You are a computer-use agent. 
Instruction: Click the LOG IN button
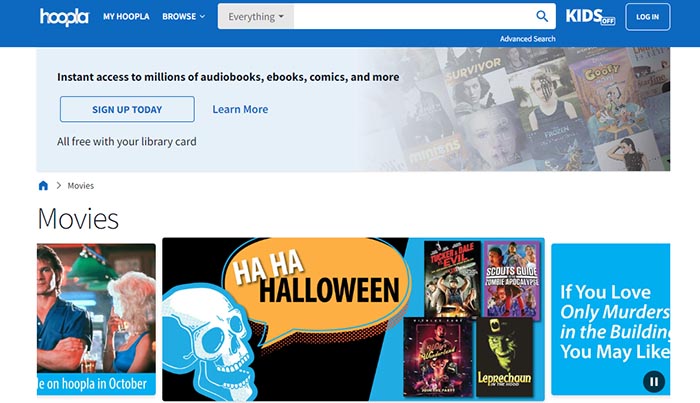pyautogui.click(x=647, y=17)
